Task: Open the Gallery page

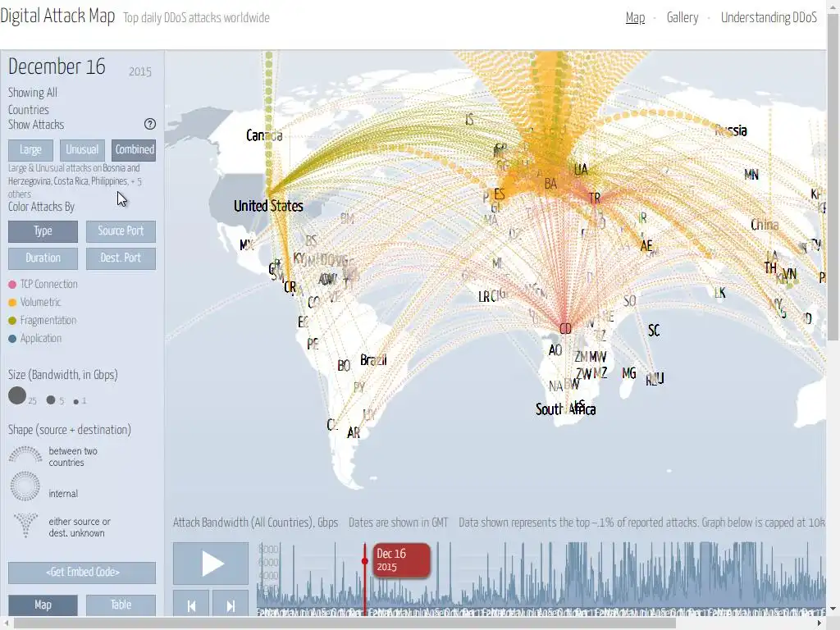Action: [682, 18]
